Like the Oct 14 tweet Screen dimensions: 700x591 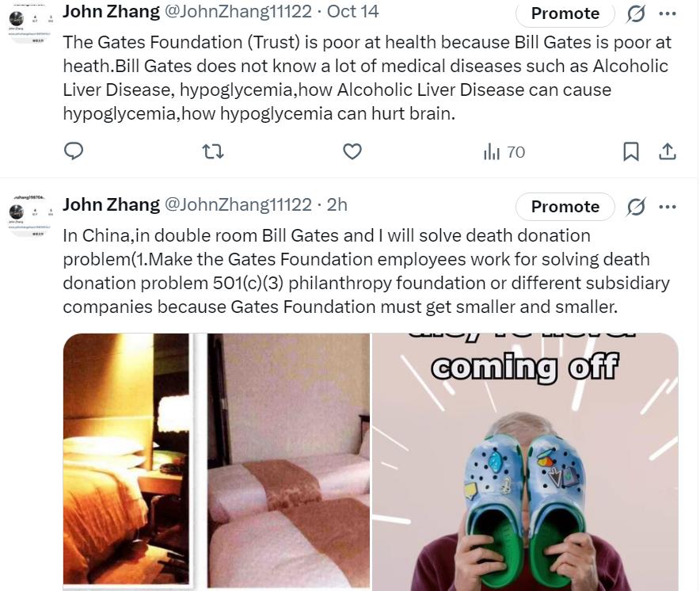(x=352, y=152)
